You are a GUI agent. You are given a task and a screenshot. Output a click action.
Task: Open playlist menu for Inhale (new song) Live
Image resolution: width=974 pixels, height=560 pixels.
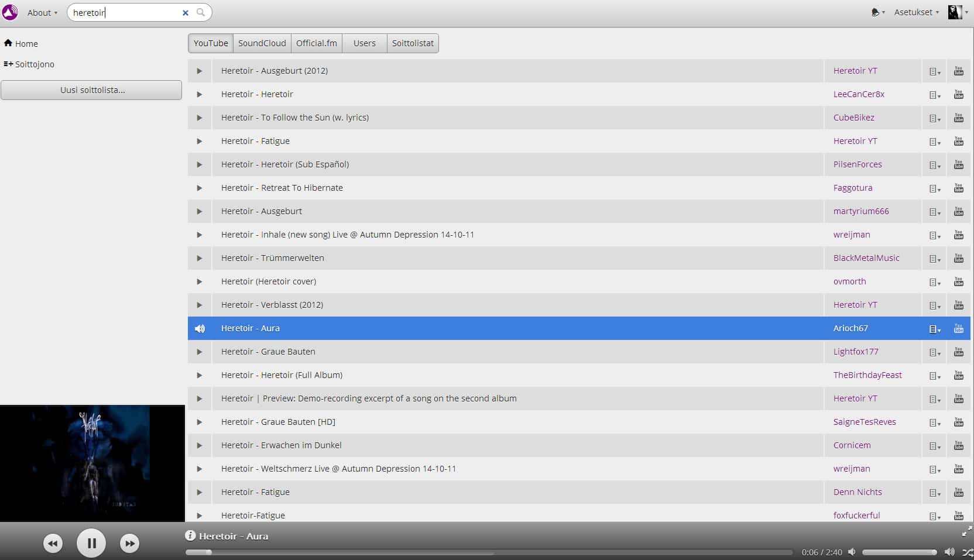point(935,235)
